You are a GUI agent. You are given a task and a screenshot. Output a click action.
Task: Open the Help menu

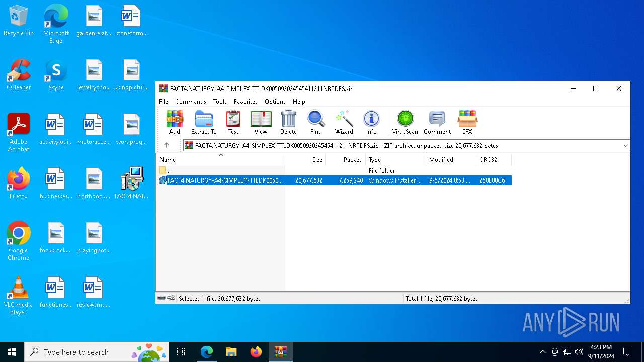tap(299, 102)
